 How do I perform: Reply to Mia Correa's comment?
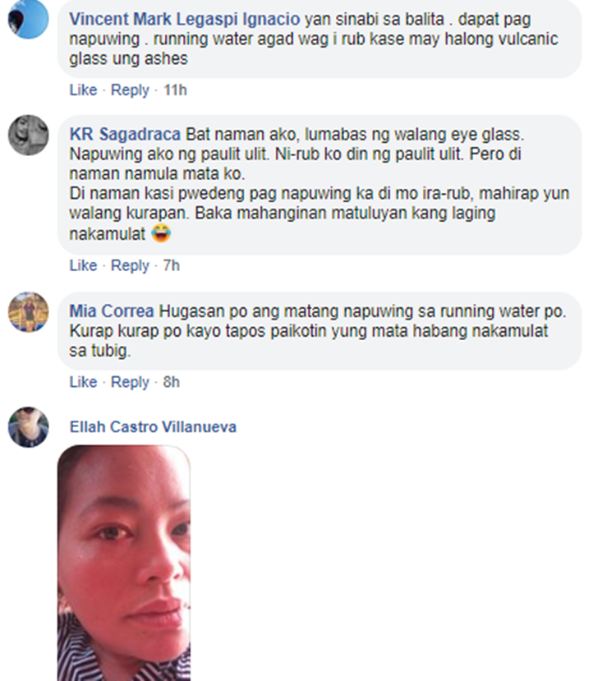pyautogui.click(x=130, y=382)
